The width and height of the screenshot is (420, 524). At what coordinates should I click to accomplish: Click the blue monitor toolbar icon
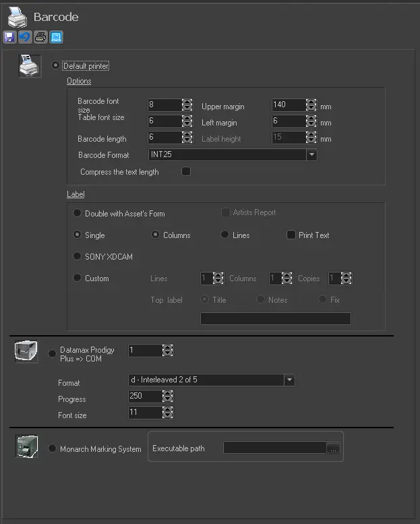[x=56, y=37]
